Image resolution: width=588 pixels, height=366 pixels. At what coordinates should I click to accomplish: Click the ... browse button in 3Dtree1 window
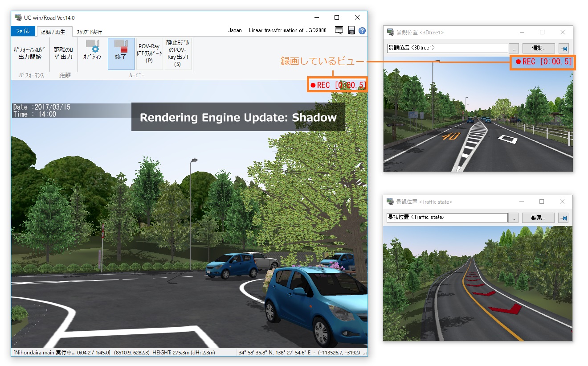514,48
